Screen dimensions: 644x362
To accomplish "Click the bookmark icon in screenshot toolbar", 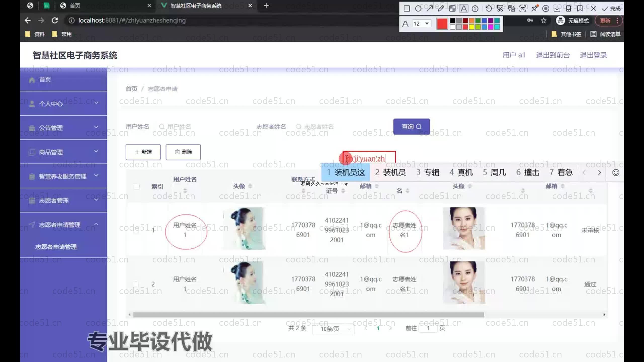I will (580, 9).
